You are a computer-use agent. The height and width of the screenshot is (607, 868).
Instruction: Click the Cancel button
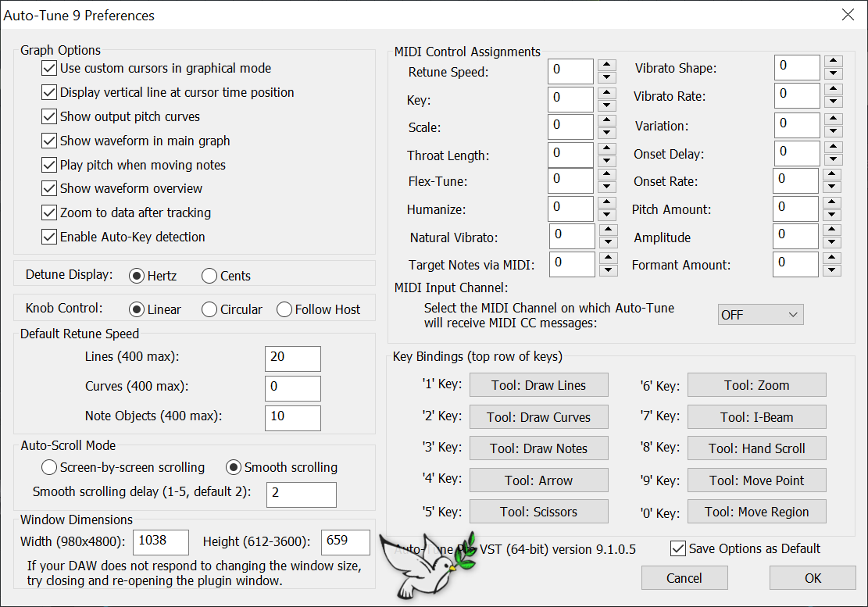(684, 578)
